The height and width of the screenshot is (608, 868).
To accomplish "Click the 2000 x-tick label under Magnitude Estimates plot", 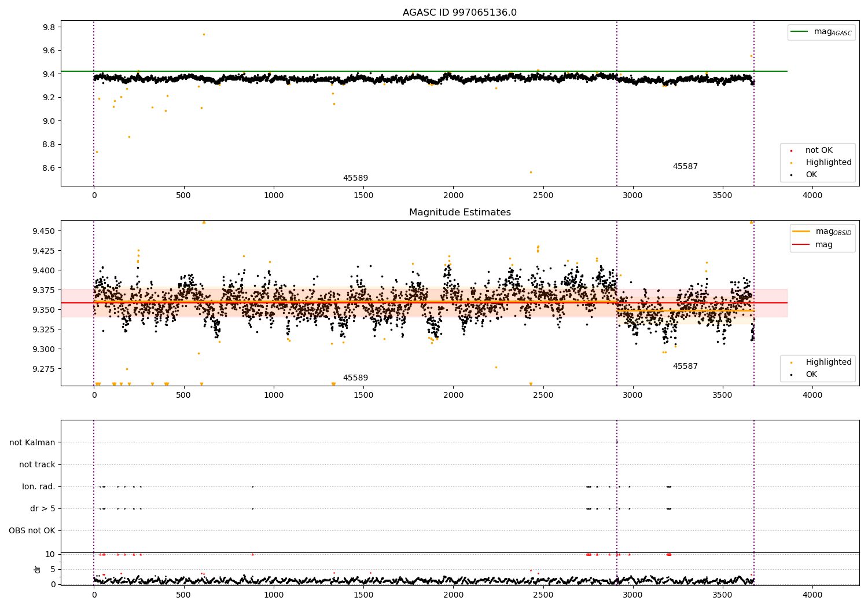I will pyautogui.click(x=453, y=395).
